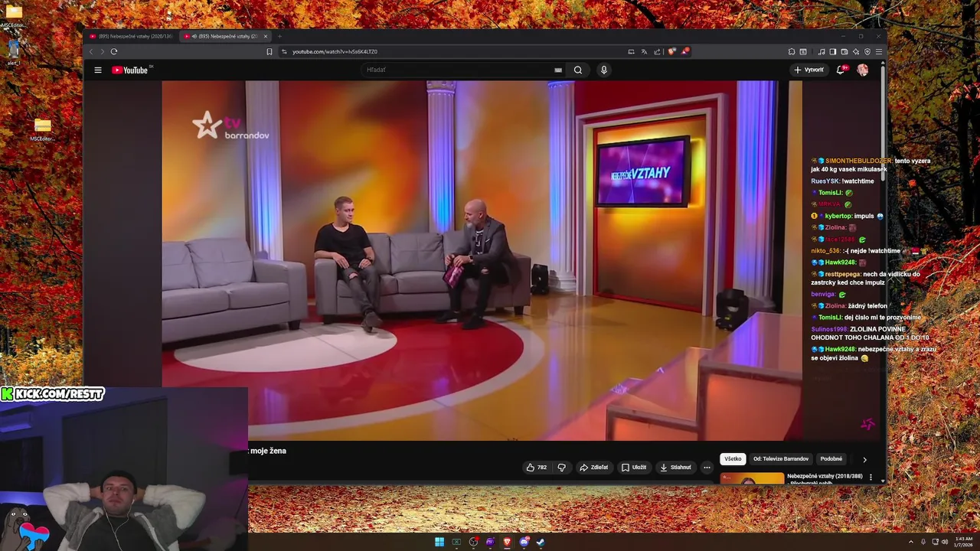The height and width of the screenshot is (551, 980).
Task: Open the browser main menu button
Action: [x=879, y=51]
